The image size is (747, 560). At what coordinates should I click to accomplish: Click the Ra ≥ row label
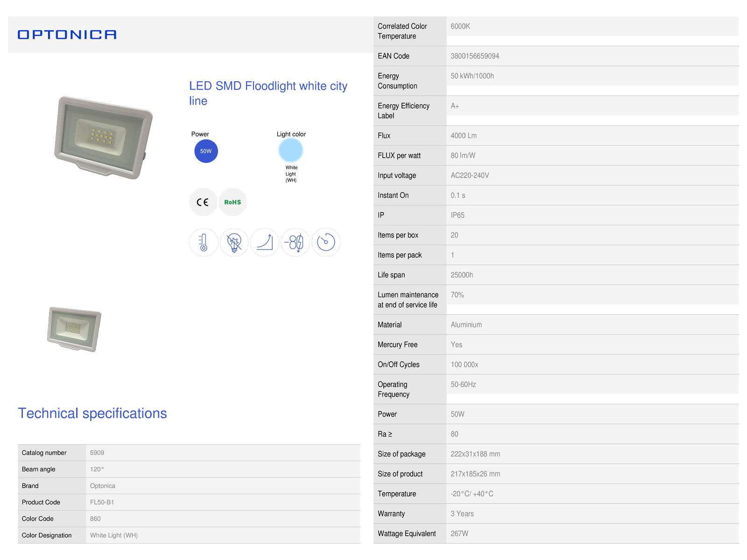click(x=385, y=434)
